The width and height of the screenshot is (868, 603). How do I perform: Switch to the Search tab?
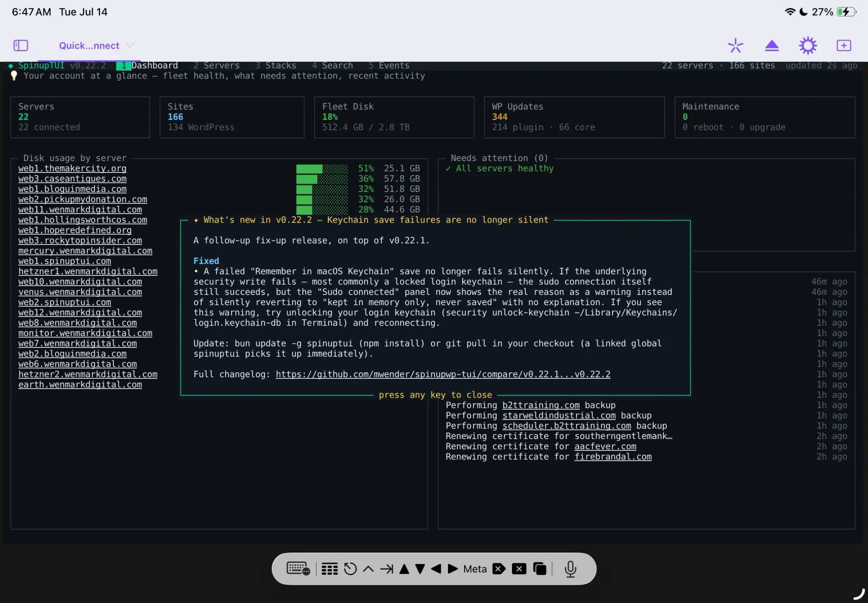[332, 65]
